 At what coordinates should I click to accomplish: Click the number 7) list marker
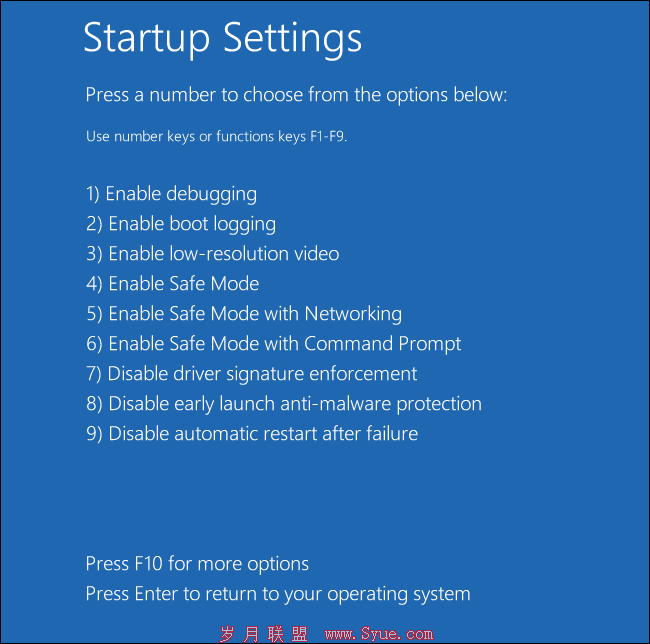(x=94, y=374)
